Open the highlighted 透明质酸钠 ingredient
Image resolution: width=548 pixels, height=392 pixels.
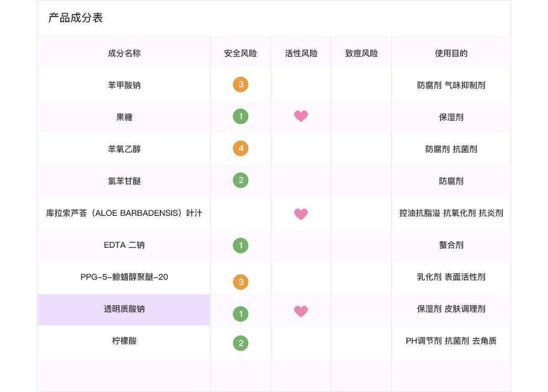(x=124, y=309)
